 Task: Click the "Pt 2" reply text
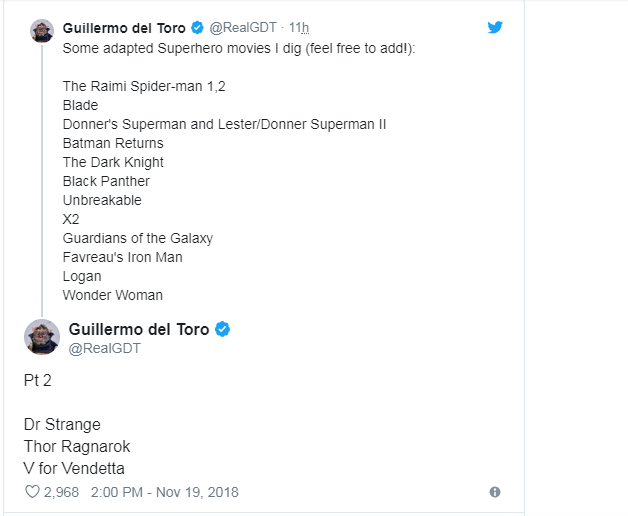coord(36,381)
